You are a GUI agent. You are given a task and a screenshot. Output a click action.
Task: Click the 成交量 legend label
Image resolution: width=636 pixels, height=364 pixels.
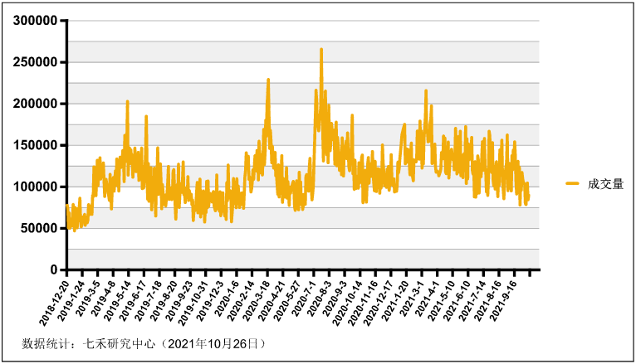point(605,184)
